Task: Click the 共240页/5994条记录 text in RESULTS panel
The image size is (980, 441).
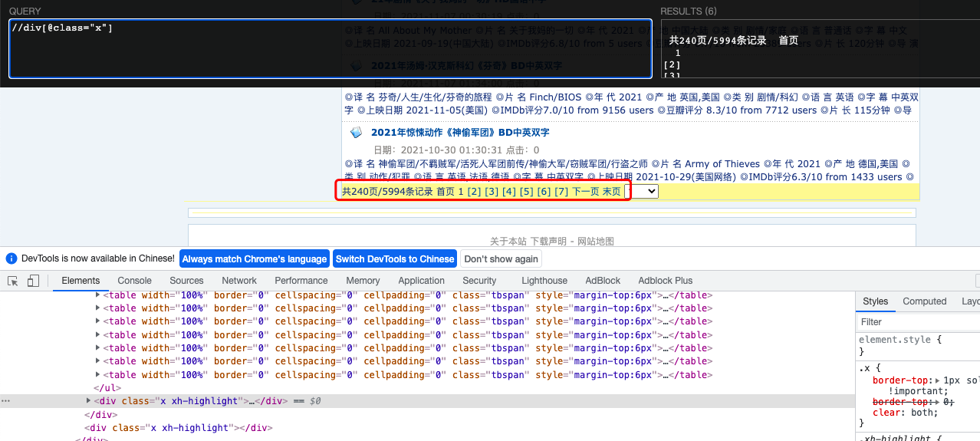Action: pos(718,41)
